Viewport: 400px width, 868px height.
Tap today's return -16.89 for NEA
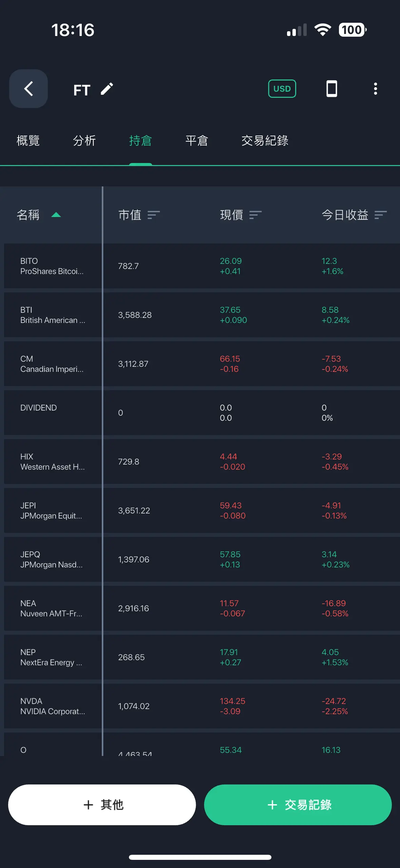pos(334,603)
